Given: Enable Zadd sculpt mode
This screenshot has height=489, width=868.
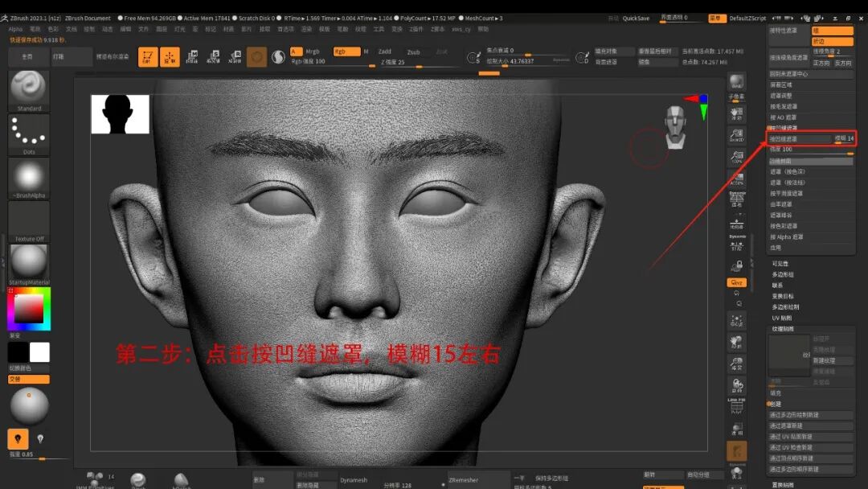Looking at the screenshot, I should pyautogui.click(x=385, y=51).
